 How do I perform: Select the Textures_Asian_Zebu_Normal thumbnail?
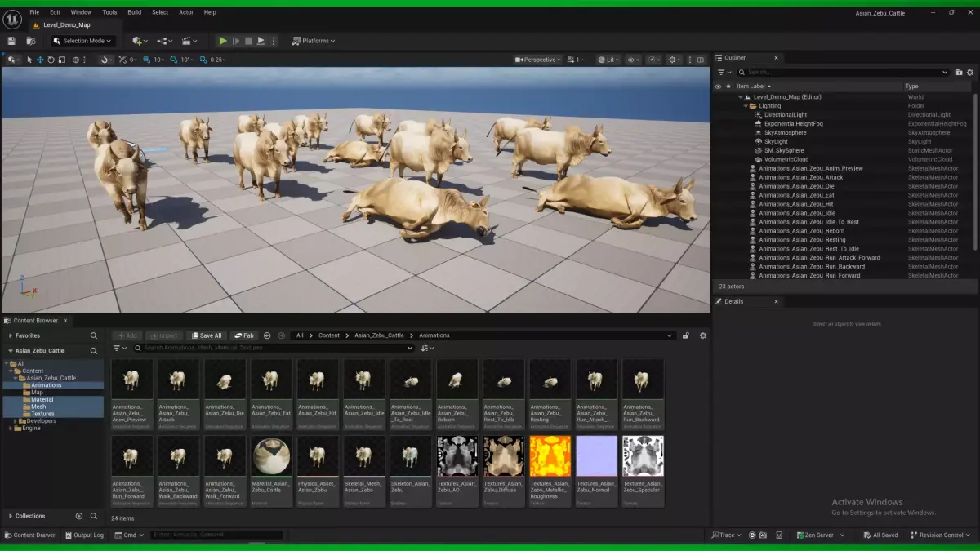pyautogui.click(x=596, y=456)
